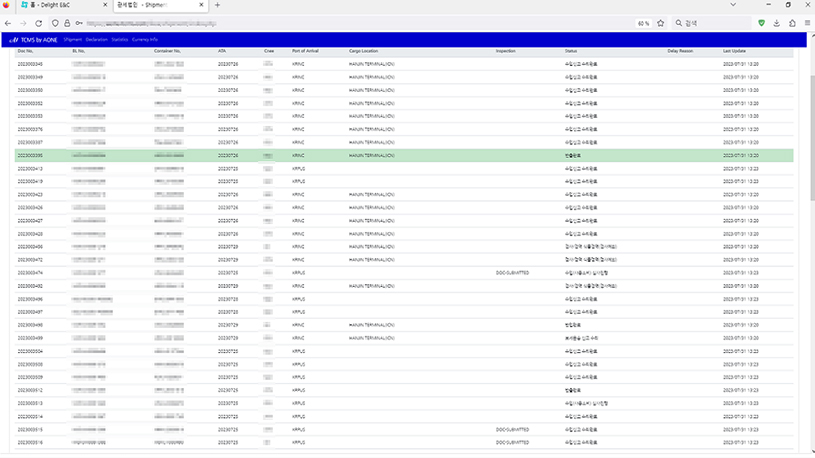
Task: Go back using the browser back arrow
Action: click(x=9, y=22)
